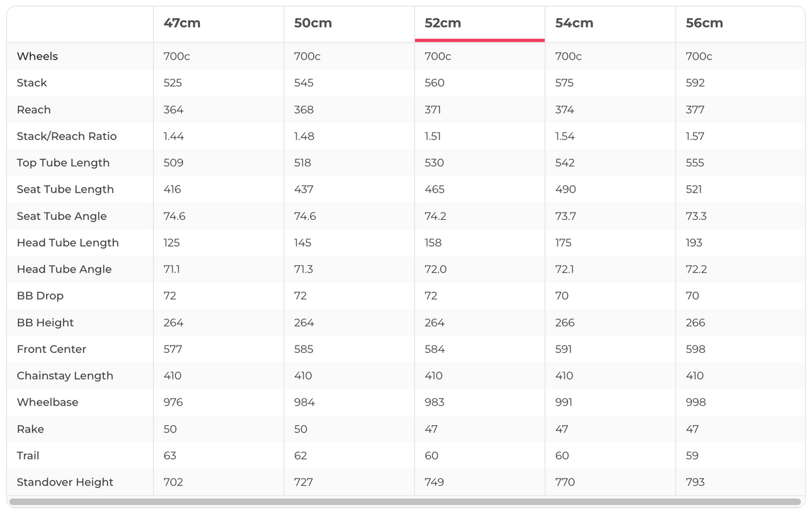Click the Top Tube Length row label

point(63,163)
